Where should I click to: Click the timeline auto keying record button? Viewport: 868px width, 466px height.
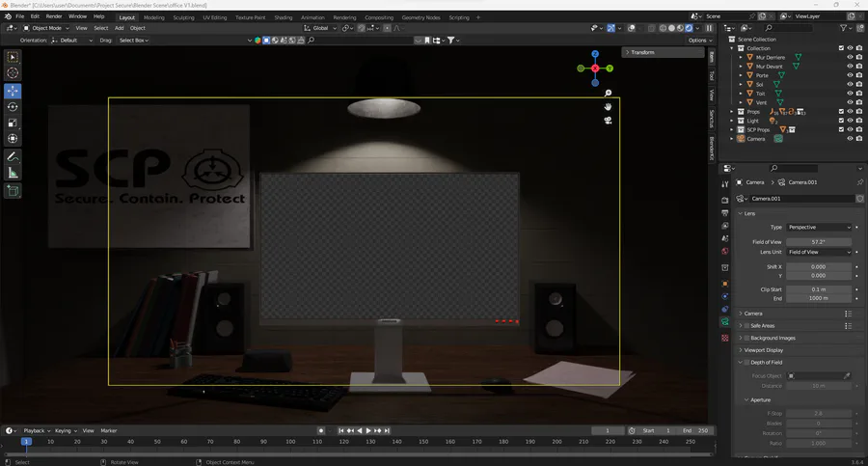(x=321, y=430)
